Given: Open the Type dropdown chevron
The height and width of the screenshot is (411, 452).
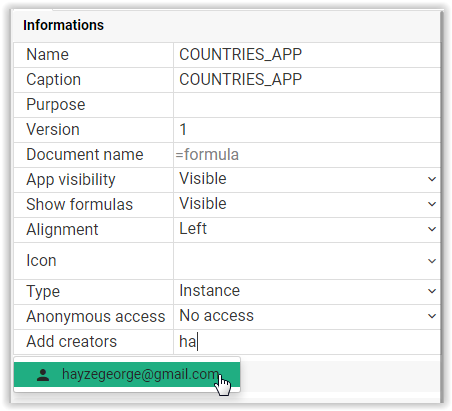Looking at the screenshot, I should coord(432,291).
